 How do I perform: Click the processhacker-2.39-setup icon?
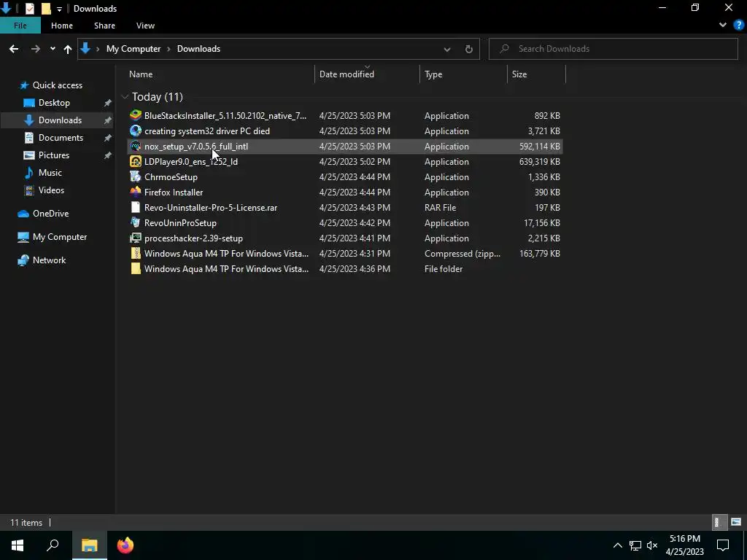(136, 238)
